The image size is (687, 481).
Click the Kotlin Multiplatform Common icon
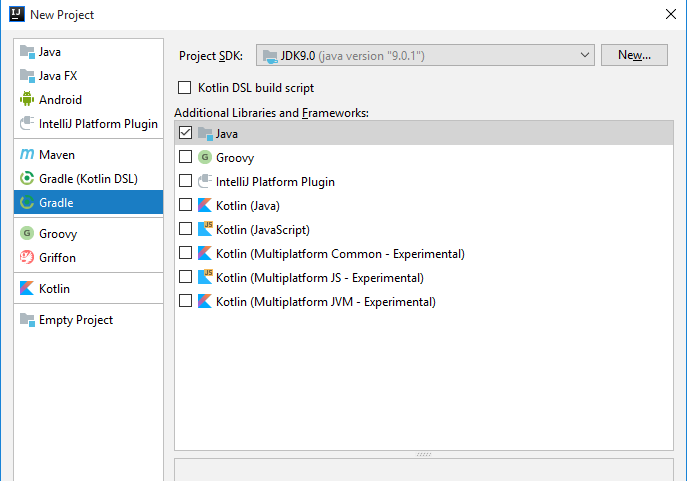205,253
